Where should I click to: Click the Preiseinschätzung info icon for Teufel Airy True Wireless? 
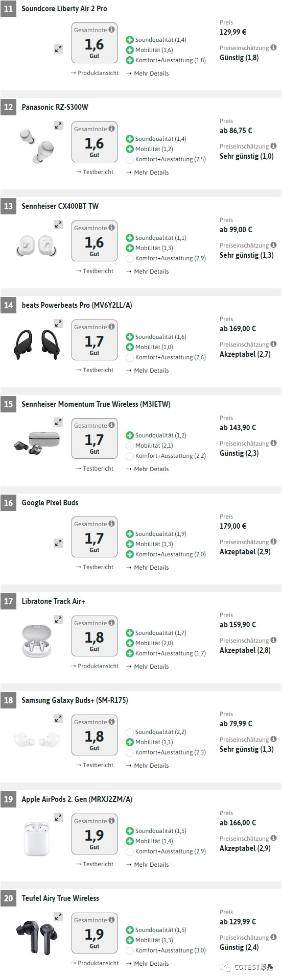pos(273,937)
